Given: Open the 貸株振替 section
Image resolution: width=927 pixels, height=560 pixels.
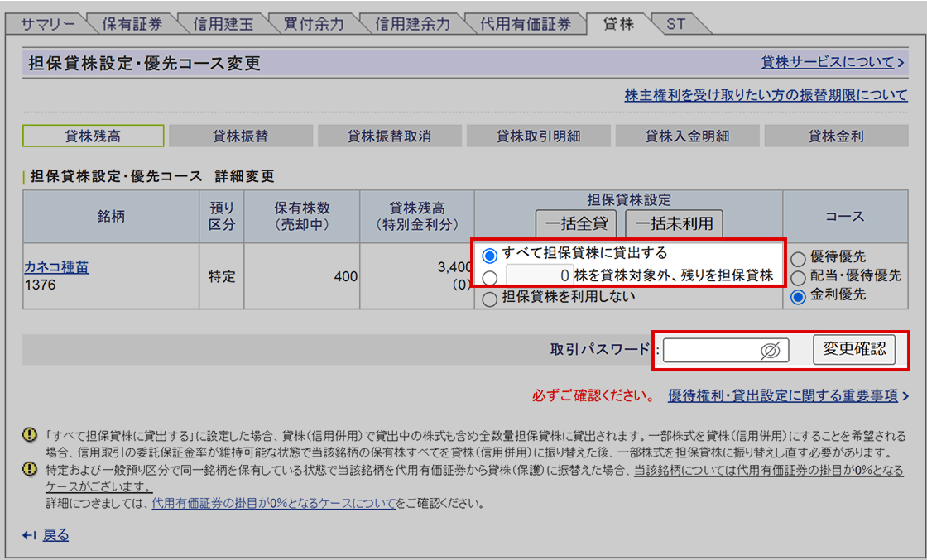Looking at the screenshot, I should point(241,136).
